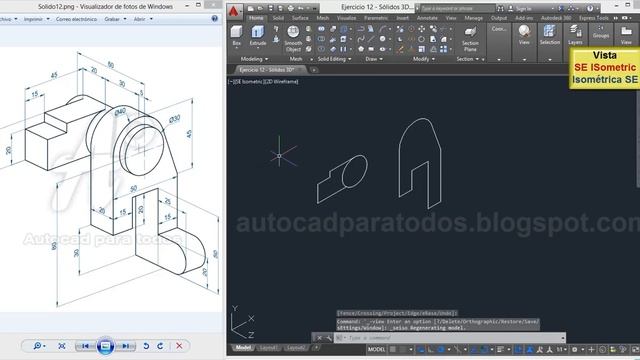Click Sign In in AutoCAD title bar
The height and width of the screenshot is (360, 640).
click(x=524, y=8)
